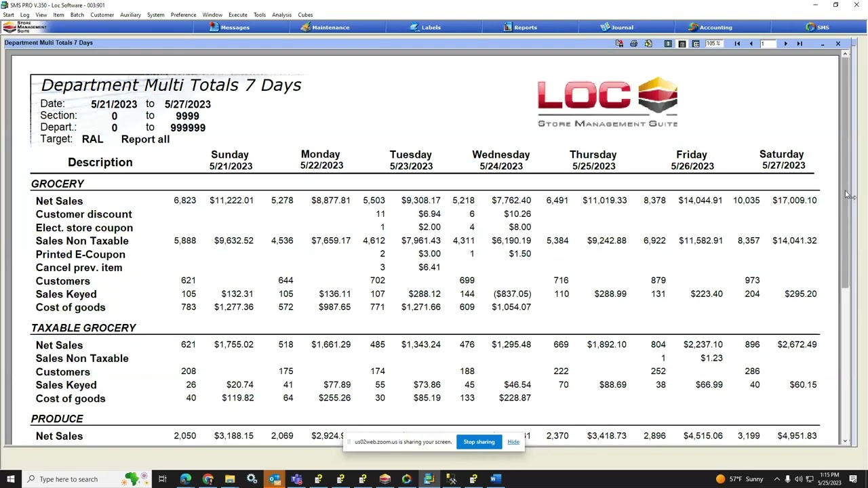
Task: Open the Maintenance module
Action: tap(325, 27)
